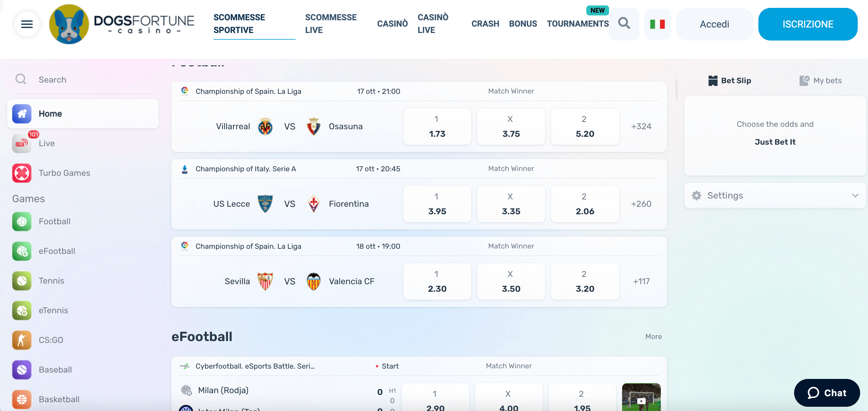Open the Italian language flag selector
The image size is (868, 411).
tap(658, 24)
